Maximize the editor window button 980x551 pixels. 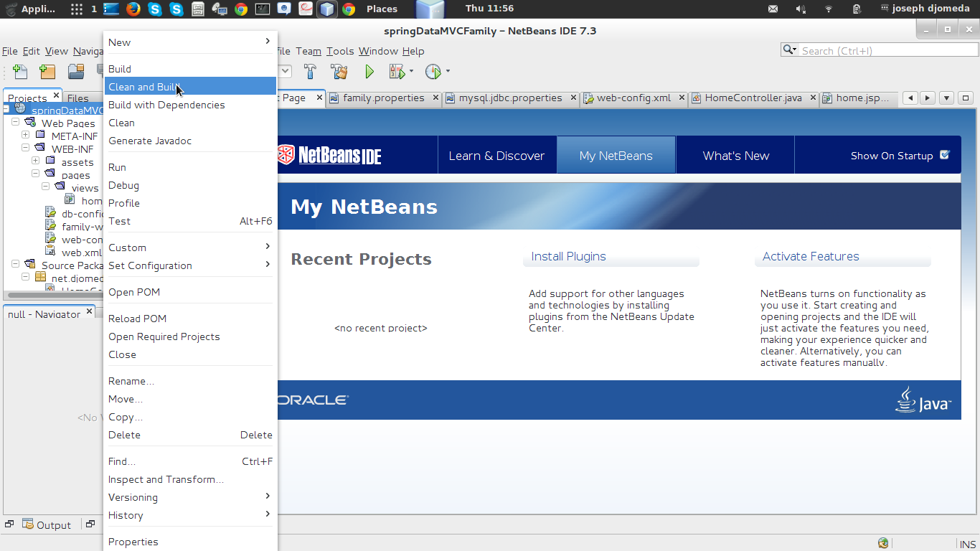965,98
